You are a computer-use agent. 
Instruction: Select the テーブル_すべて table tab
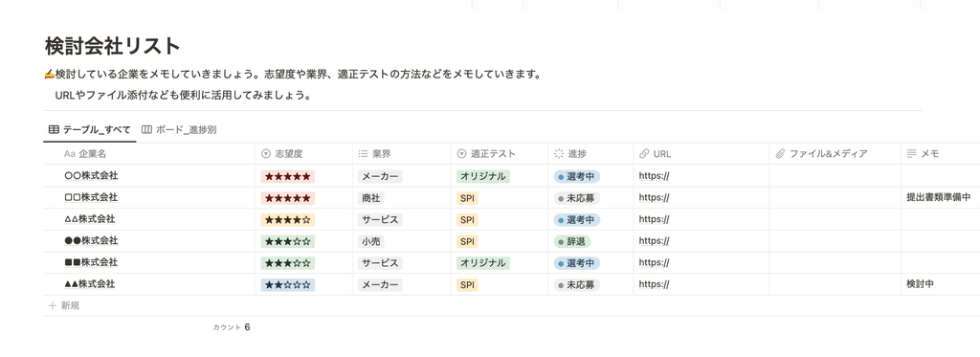pos(89,130)
